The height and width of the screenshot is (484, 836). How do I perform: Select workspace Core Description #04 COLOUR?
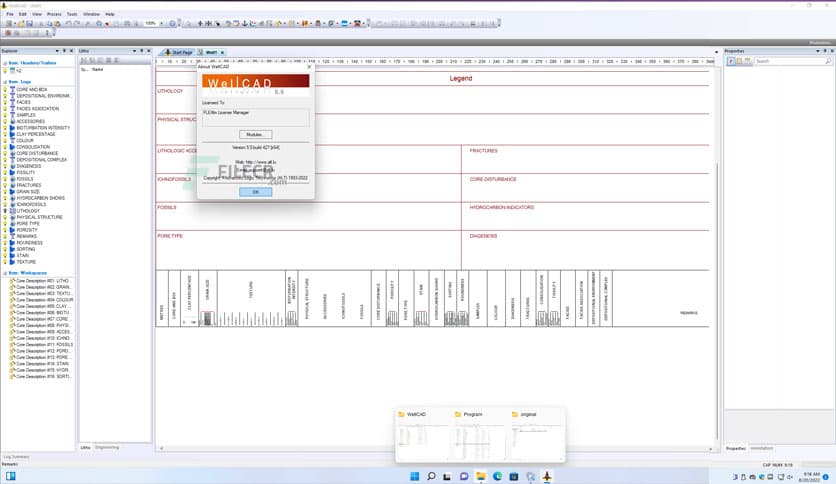[43, 300]
